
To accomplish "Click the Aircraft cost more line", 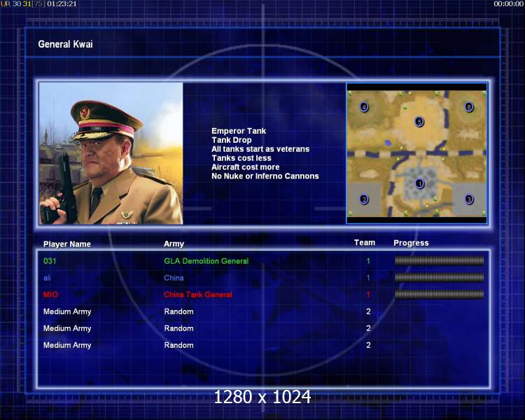I will click(x=246, y=167).
